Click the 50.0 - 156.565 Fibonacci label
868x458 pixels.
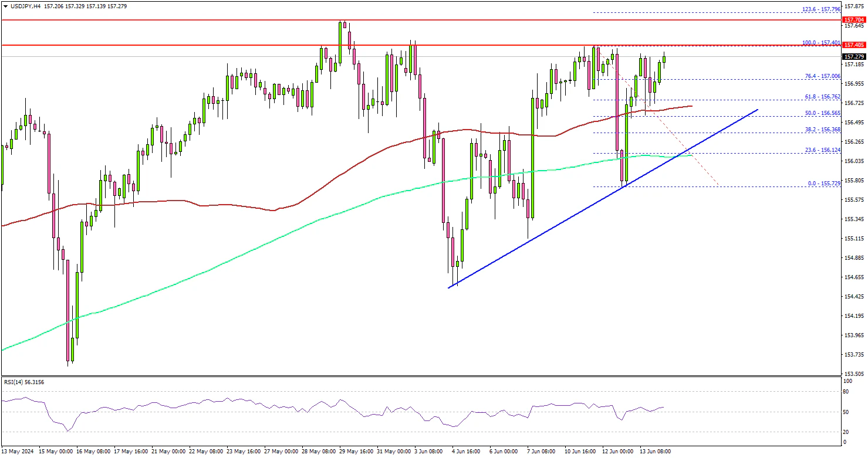click(822, 113)
